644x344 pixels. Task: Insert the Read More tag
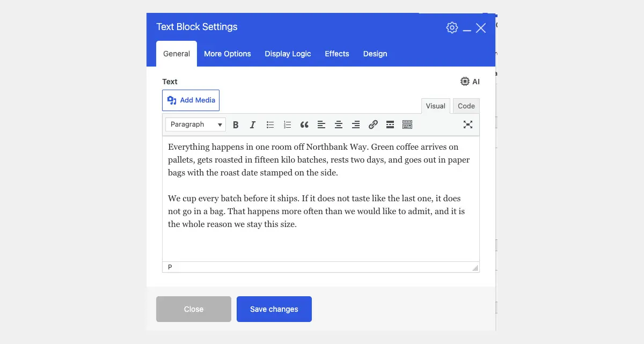390,125
